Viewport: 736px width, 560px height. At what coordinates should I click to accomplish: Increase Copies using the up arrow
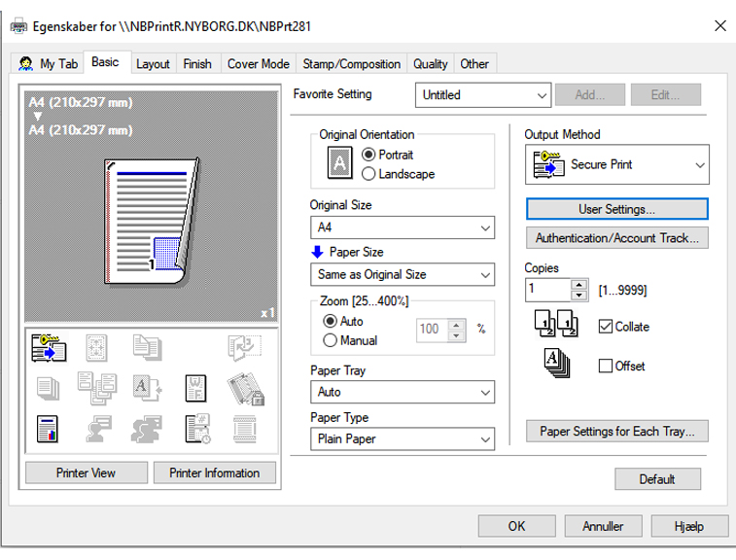[x=579, y=285]
